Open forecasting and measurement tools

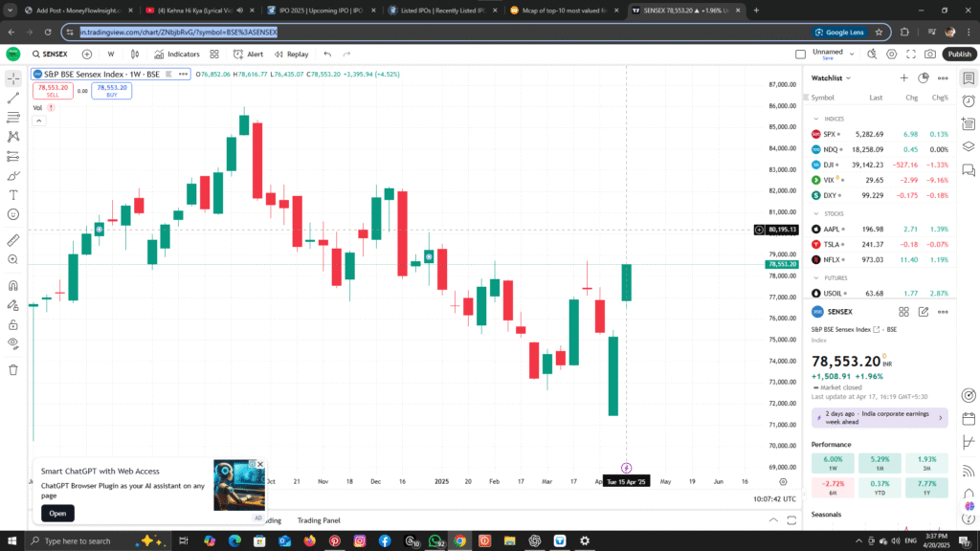pyautogui.click(x=13, y=156)
